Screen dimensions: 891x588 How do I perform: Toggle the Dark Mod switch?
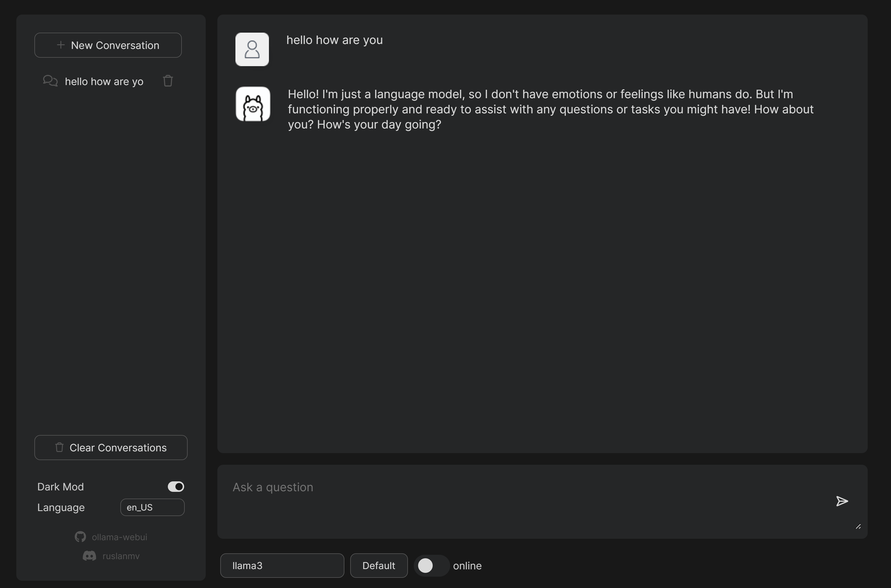[x=176, y=486]
